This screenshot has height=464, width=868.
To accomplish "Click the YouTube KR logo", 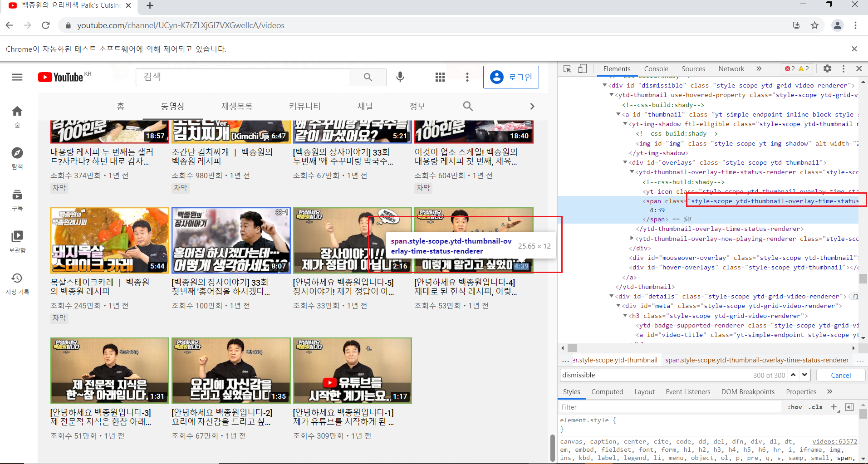I will click(x=64, y=77).
